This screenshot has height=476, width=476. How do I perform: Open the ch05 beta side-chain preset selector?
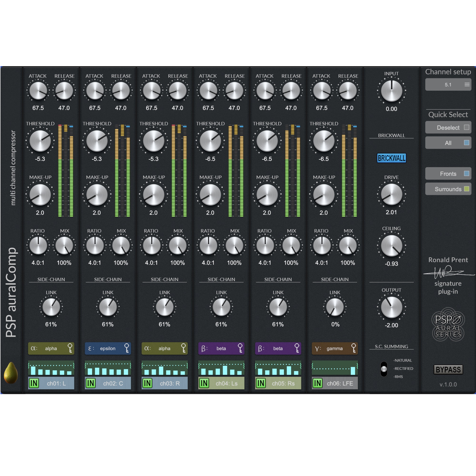[278, 348]
